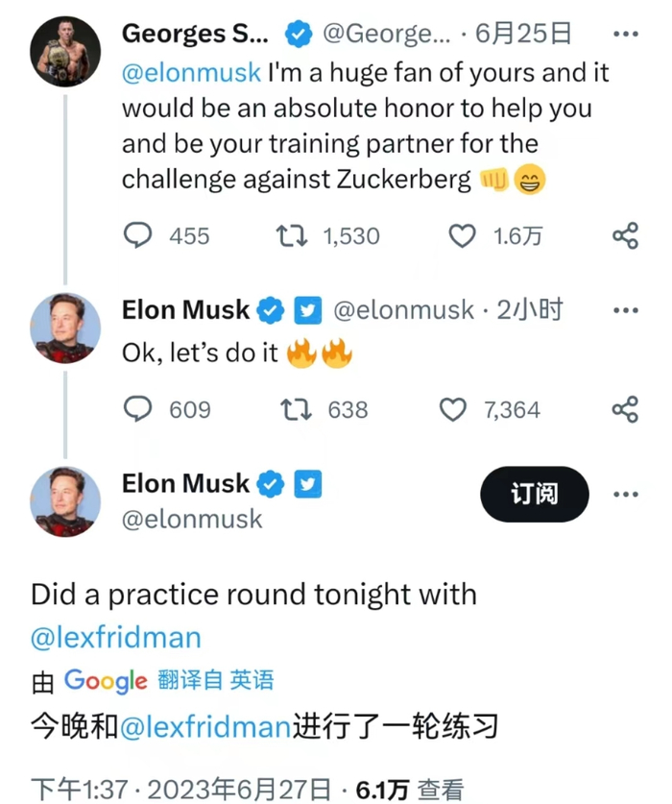Viewport: 672px width, 804px height.
Task: Retweet Elon's "Ok, let's do it" tweet
Action: pyautogui.click(x=294, y=410)
